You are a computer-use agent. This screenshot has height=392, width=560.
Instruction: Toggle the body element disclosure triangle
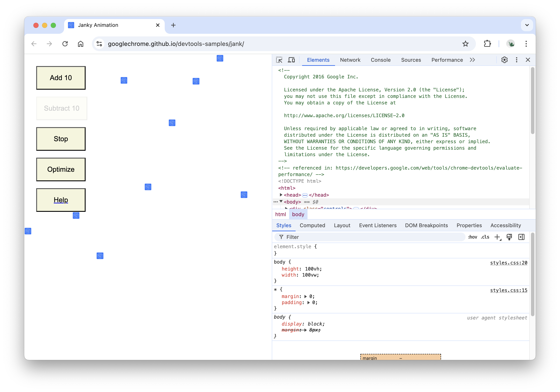click(x=280, y=202)
